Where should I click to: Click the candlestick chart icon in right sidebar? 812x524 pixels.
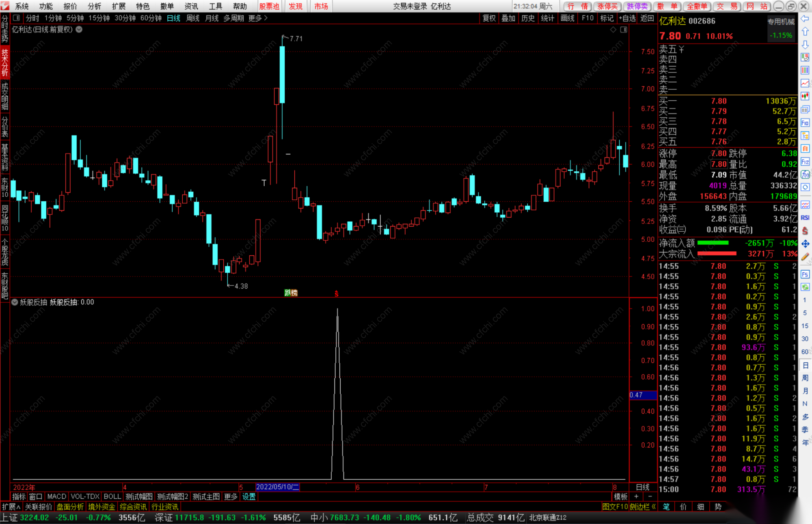coord(805,97)
